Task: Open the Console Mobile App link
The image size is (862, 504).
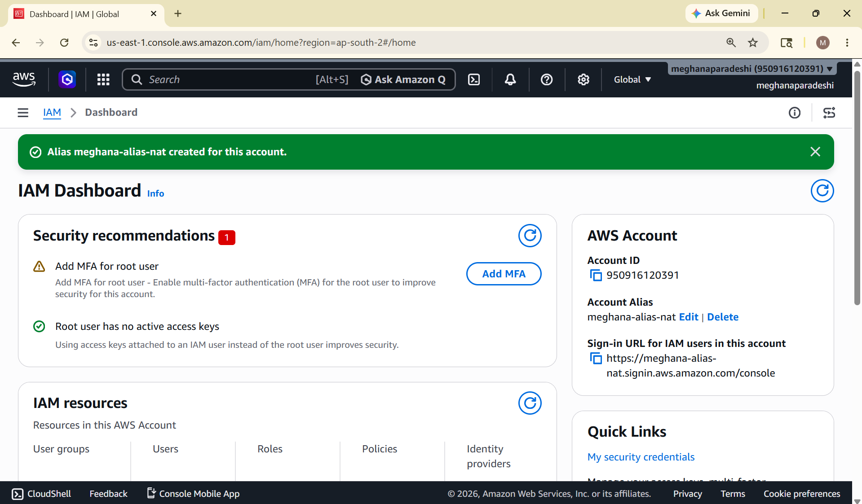Action: pos(193,494)
